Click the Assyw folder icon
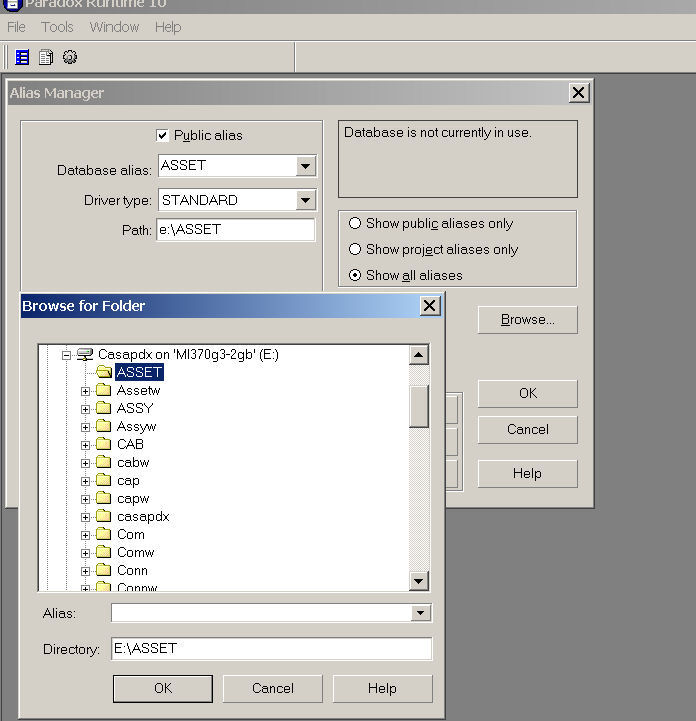 pos(104,426)
